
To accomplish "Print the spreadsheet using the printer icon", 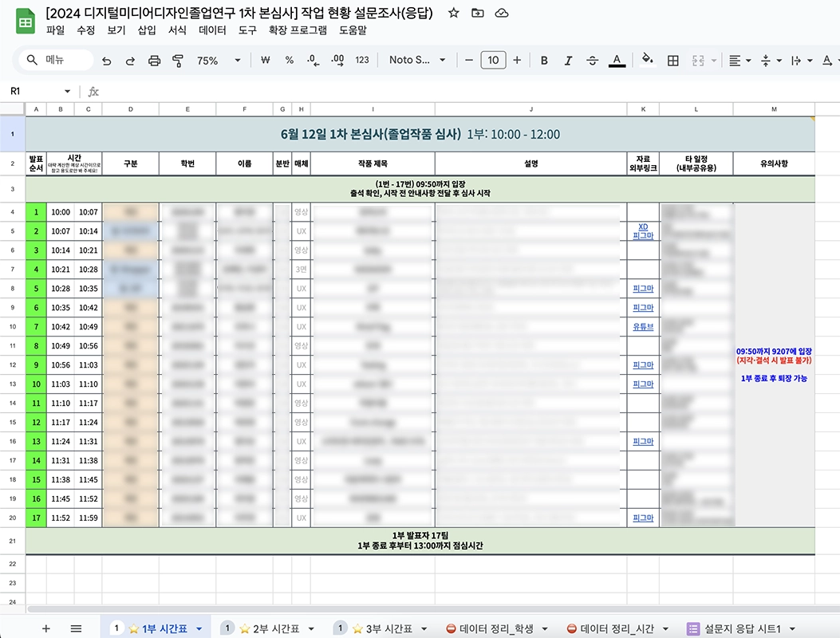I will pyautogui.click(x=155, y=61).
